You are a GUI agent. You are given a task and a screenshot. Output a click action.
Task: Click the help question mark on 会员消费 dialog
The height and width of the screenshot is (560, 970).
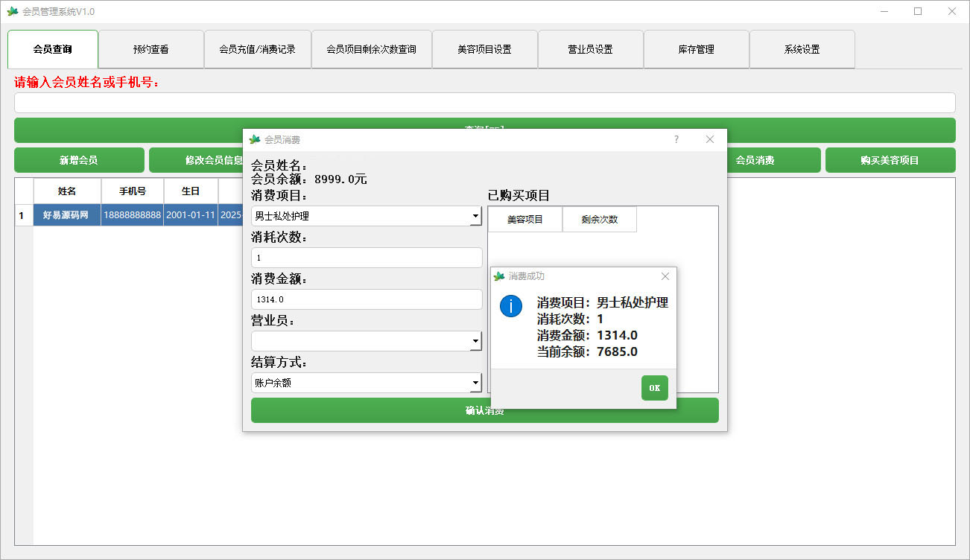coord(676,139)
